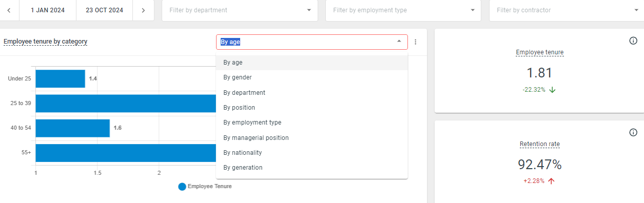This screenshot has height=203, width=644.
Task: Toggle the Employee Tenure legend item
Action: click(205, 187)
